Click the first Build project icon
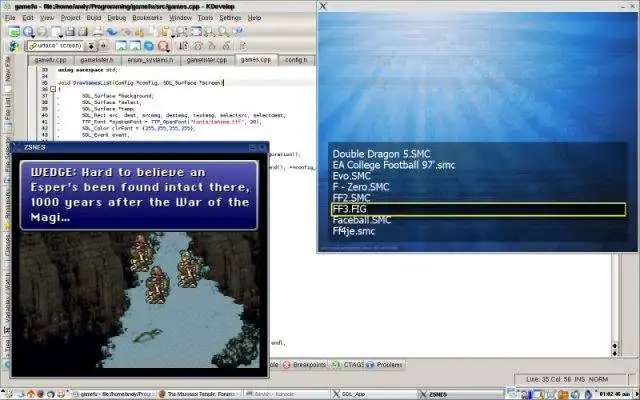This screenshot has height=400, width=640. [x=121, y=46]
